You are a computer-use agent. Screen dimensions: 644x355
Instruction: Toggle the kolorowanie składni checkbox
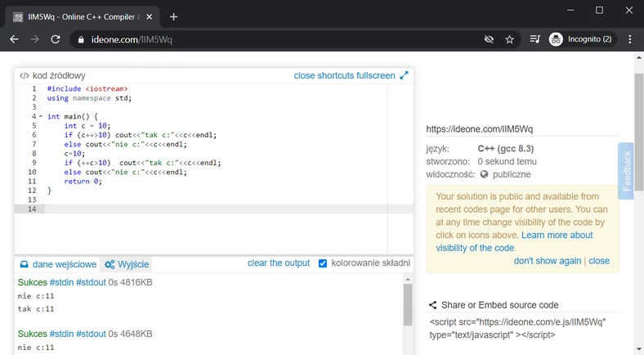[x=323, y=263]
